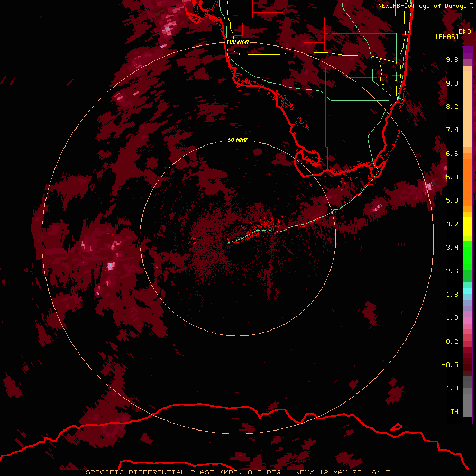Select the 5.8 scale value
476x476 pixels.
452,177
